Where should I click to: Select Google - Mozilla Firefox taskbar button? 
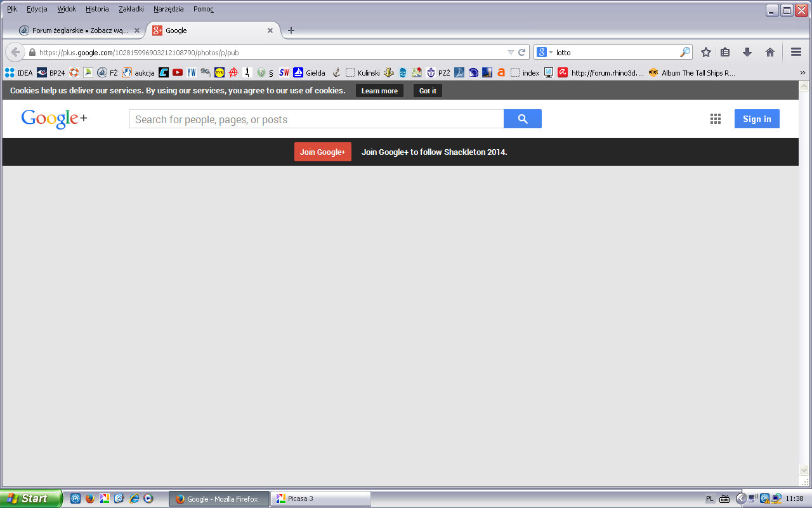219,498
